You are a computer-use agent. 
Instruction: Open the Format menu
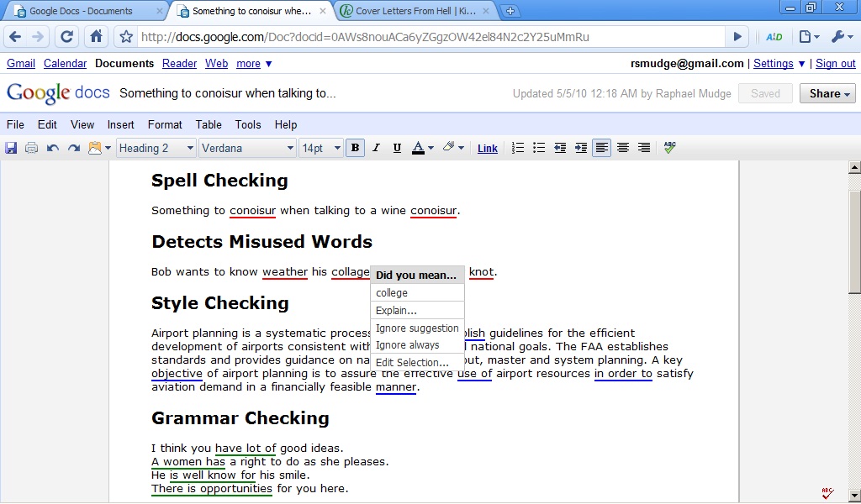165,124
